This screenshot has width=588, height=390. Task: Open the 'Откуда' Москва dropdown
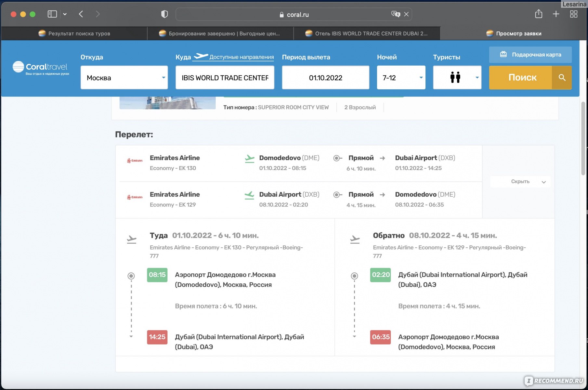[x=124, y=77]
